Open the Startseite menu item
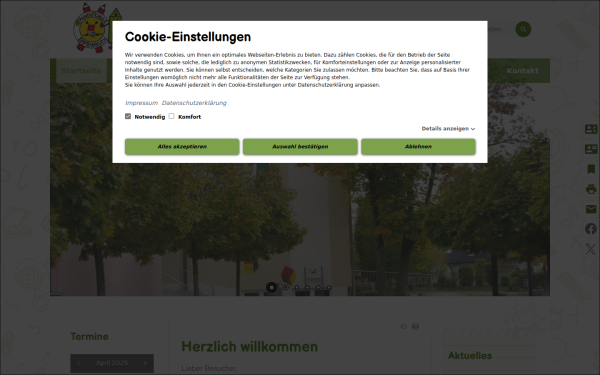Screen dimensions: 600x375 point(81,70)
